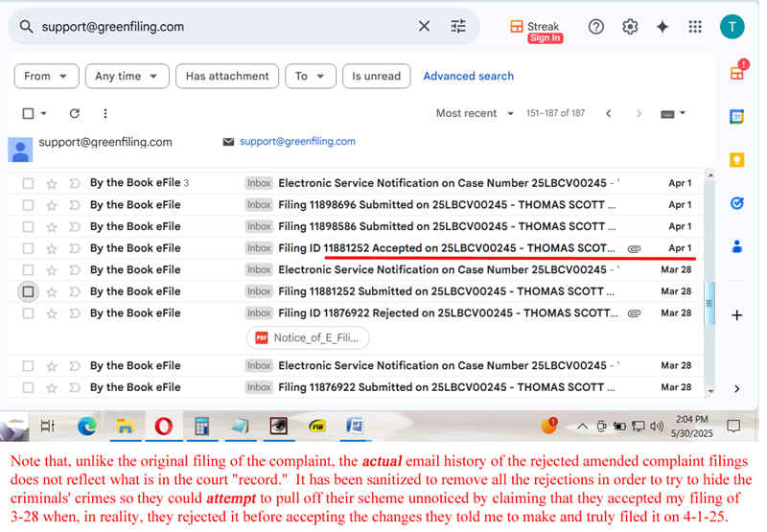Toggle the Is unread filter chip

376,77
